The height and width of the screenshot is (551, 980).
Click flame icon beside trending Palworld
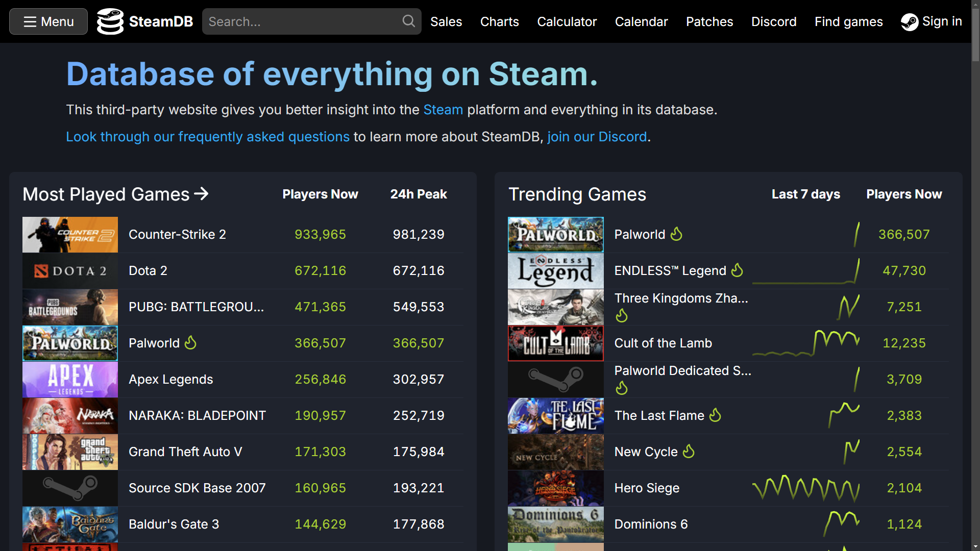coord(676,234)
